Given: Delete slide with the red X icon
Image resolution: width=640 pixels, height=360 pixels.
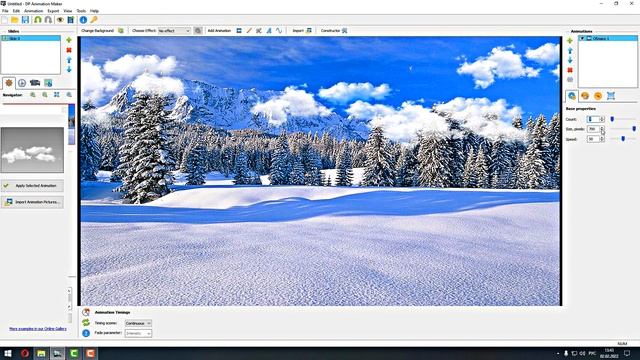Looking at the screenshot, I should pos(69,50).
